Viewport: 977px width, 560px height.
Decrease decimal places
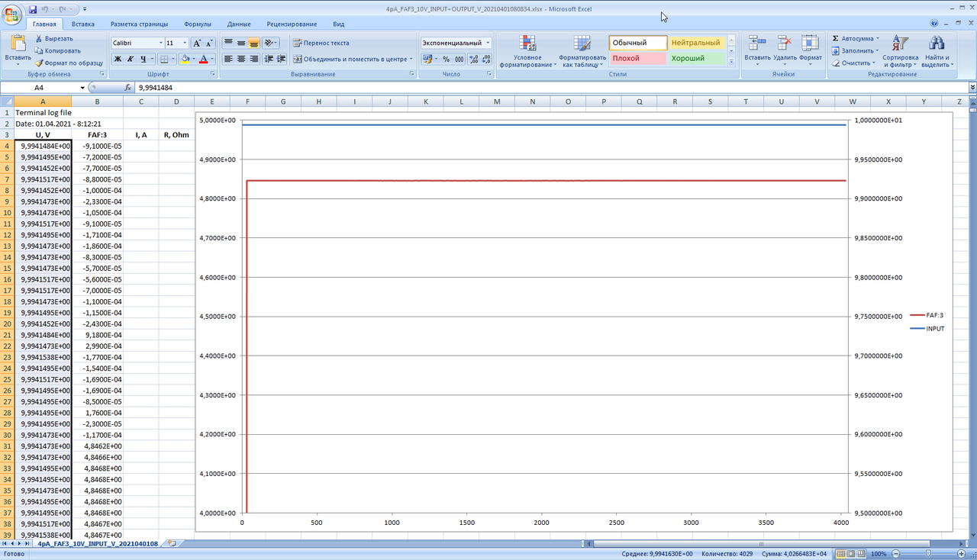click(487, 59)
